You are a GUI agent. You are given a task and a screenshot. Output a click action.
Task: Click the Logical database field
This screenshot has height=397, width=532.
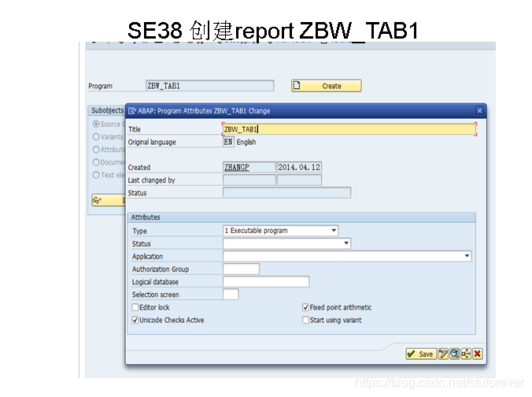tap(266, 281)
